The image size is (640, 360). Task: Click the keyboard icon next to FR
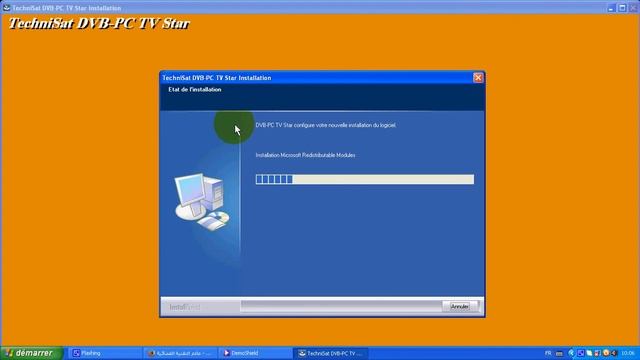click(559, 353)
